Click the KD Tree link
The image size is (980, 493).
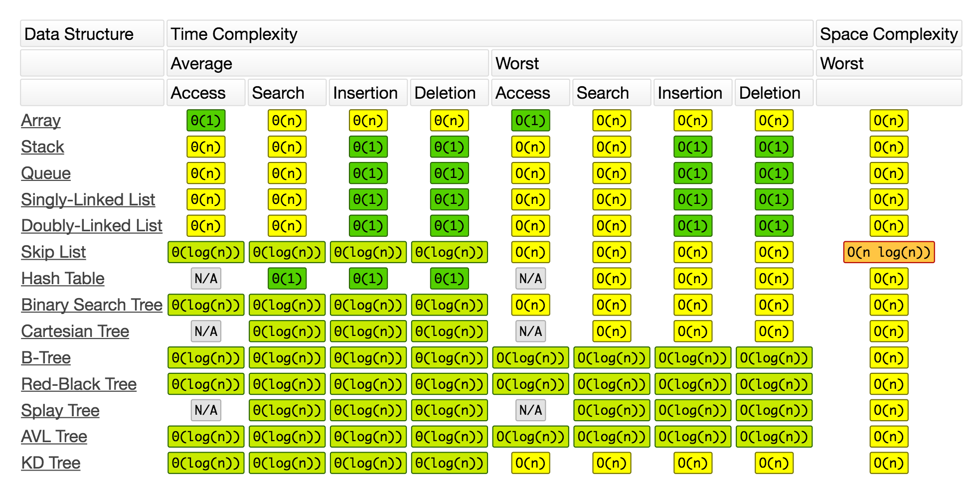point(51,463)
